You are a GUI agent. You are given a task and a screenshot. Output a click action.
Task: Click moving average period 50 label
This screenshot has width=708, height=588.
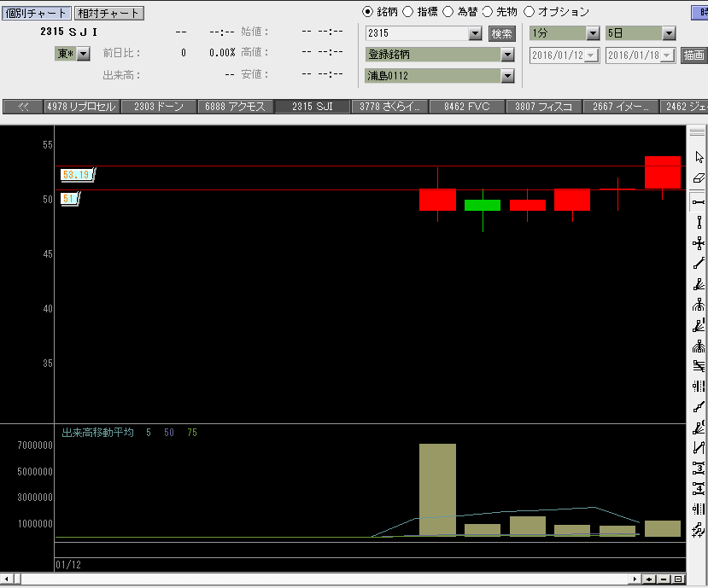169,433
